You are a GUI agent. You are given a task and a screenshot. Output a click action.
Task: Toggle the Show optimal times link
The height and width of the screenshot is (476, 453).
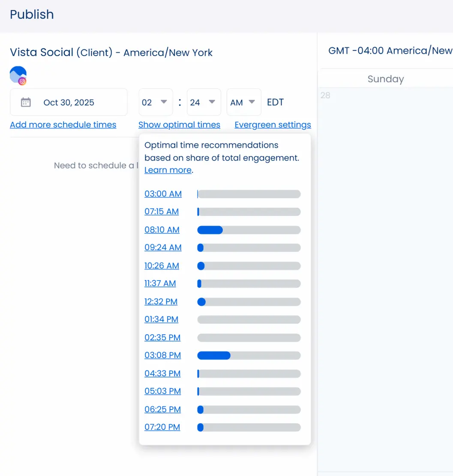point(179,125)
